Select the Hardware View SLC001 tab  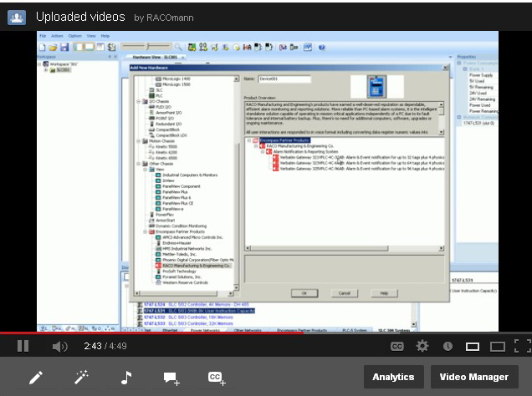coord(155,58)
